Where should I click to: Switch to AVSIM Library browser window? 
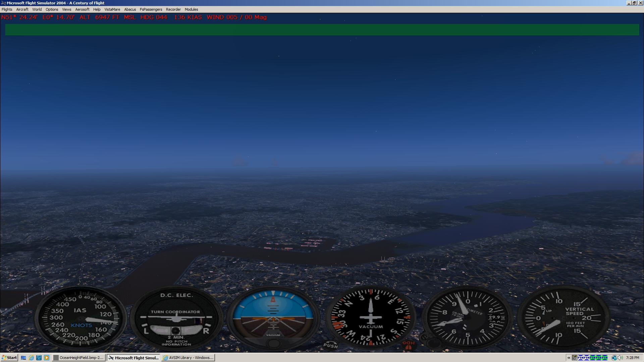click(x=188, y=358)
